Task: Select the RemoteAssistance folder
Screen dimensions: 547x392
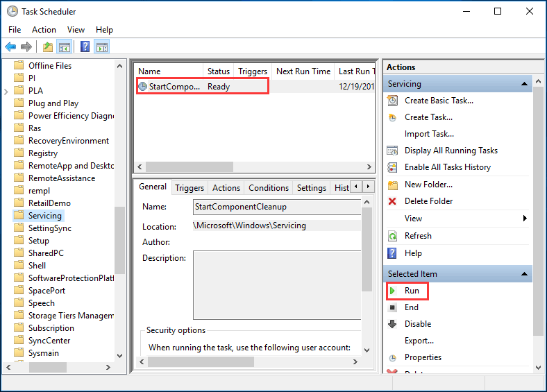Action: [x=62, y=178]
